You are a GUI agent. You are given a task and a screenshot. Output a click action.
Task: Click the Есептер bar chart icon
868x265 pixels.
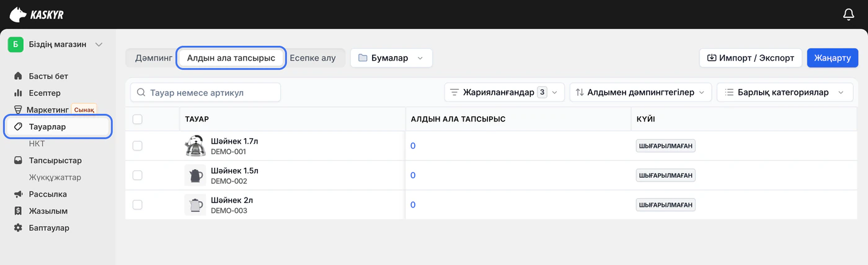click(18, 93)
